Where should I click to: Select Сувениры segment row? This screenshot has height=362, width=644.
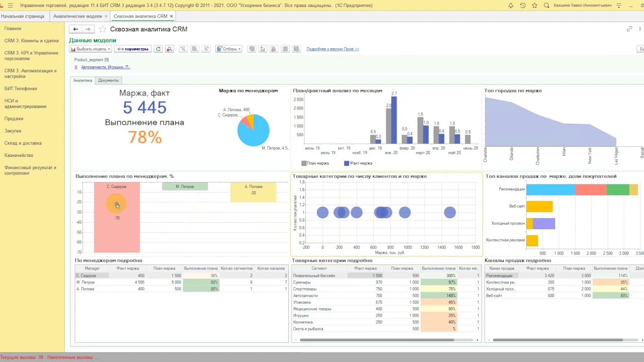tap(386, 283)
